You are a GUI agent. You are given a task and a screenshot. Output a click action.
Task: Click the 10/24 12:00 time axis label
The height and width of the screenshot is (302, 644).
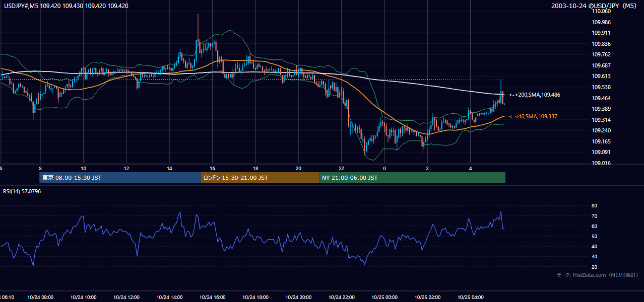(126, 297)
